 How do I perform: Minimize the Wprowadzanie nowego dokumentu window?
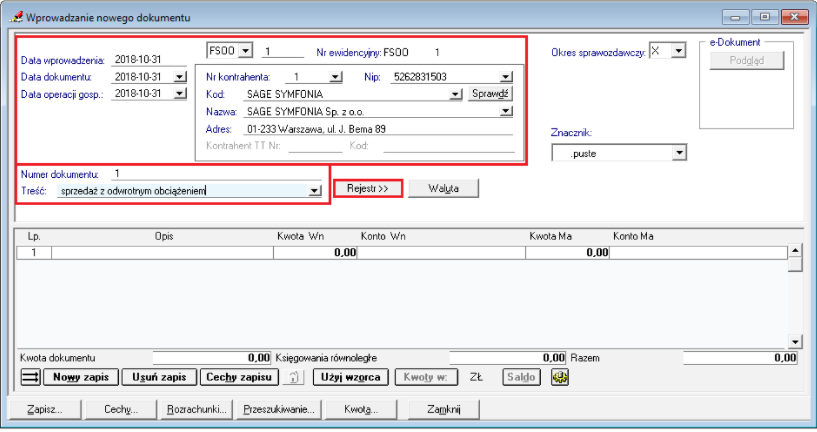pyautogui.click(x=736, y=17)
